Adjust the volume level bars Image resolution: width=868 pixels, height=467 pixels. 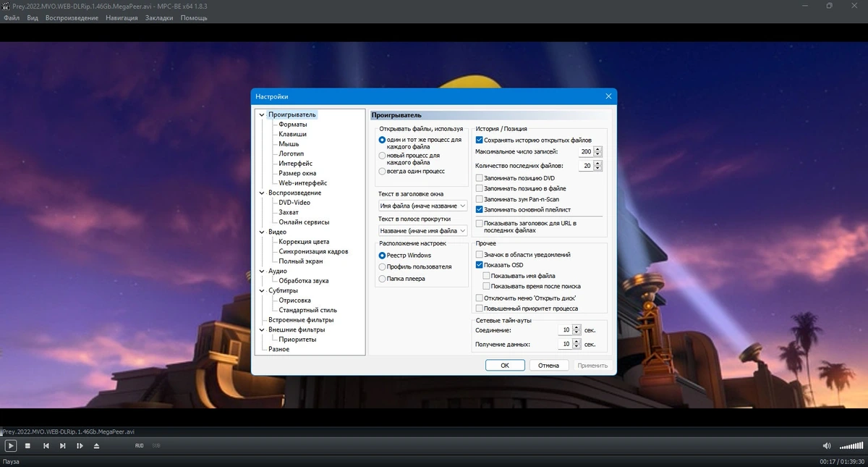tap(851, 445)
